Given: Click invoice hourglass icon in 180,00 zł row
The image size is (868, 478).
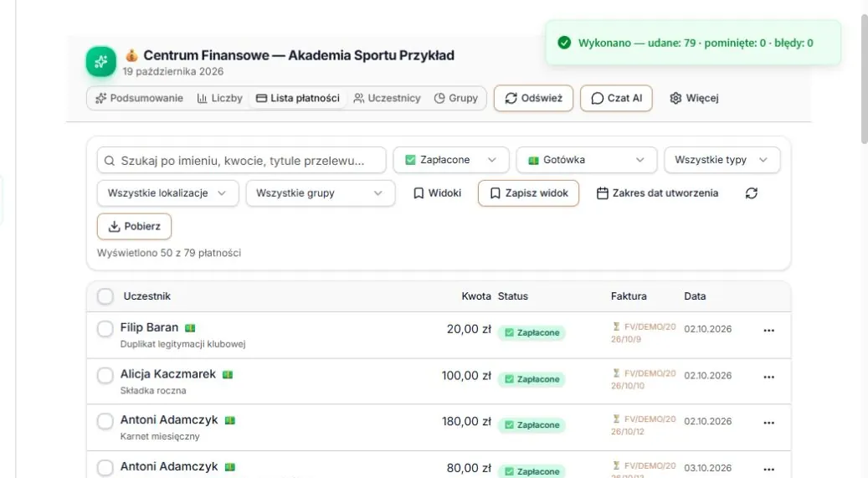Looking at the screenshot, I should coord(616,419).
